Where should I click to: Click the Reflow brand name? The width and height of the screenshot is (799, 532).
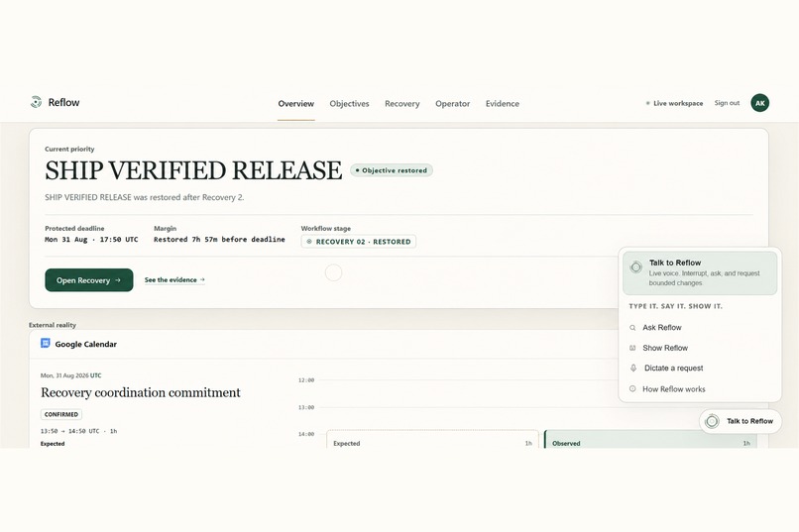point(63,102)
